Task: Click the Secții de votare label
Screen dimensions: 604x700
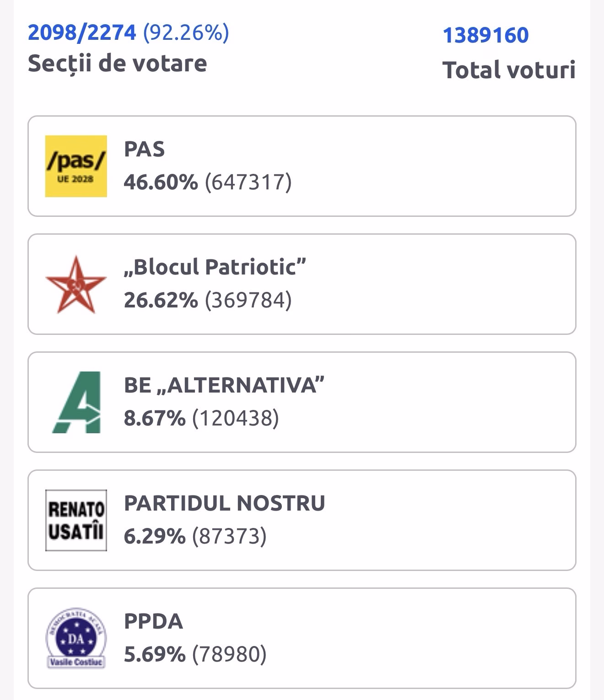Action: point(117,63)
